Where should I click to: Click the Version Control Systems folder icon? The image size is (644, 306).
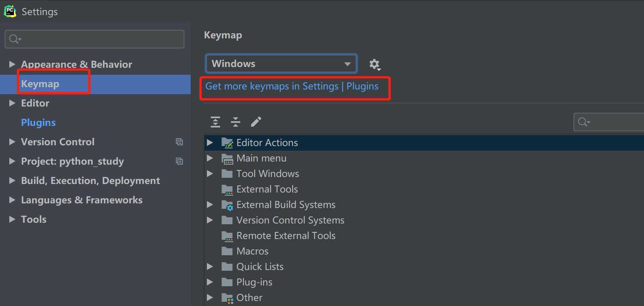pyautogui.click(x=227, y=220)
